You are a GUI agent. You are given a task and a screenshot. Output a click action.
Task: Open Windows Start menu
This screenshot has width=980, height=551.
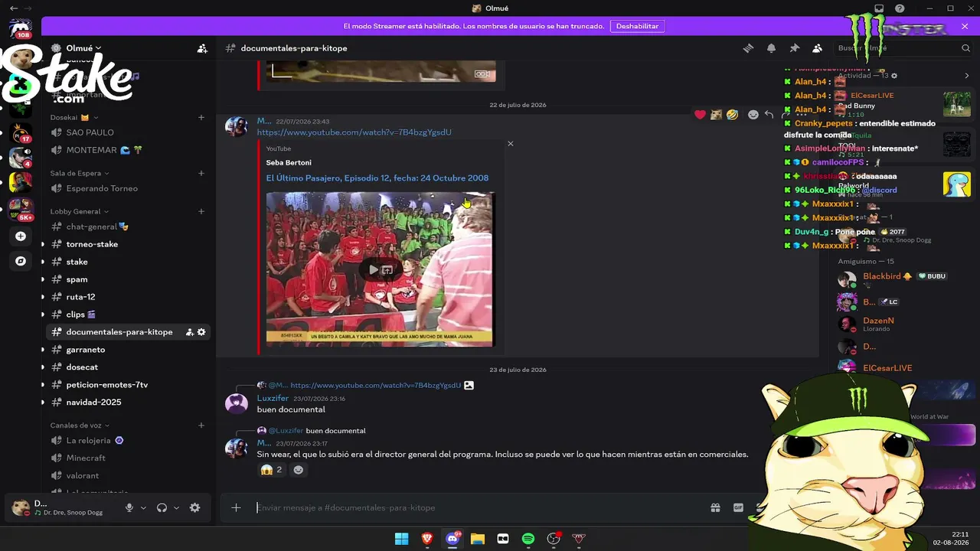click(x=402, y=539)
